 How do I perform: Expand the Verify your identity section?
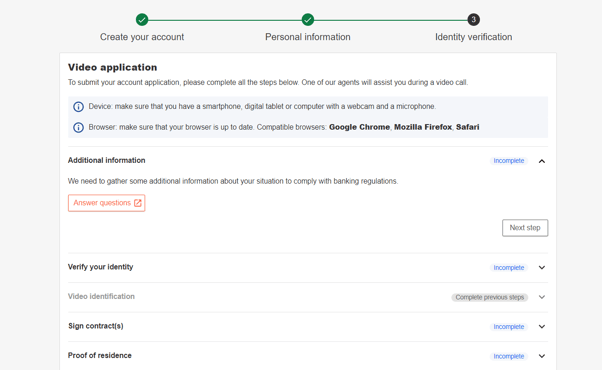point(542,268)
